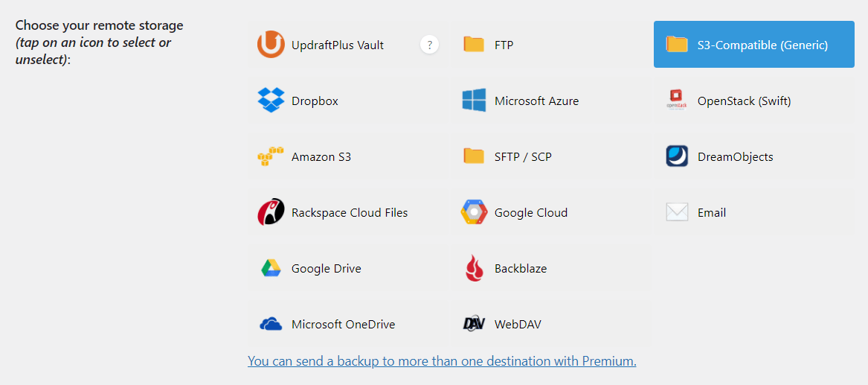Screen dimensions: 868x385
Task: Pick the Microsoft OneDrive cloud icon
Action: point(271,324)
